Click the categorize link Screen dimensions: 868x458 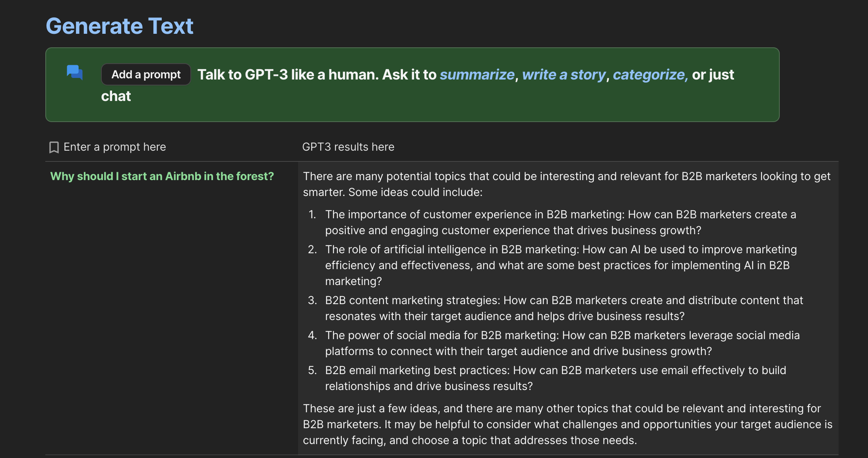(650, 75)
